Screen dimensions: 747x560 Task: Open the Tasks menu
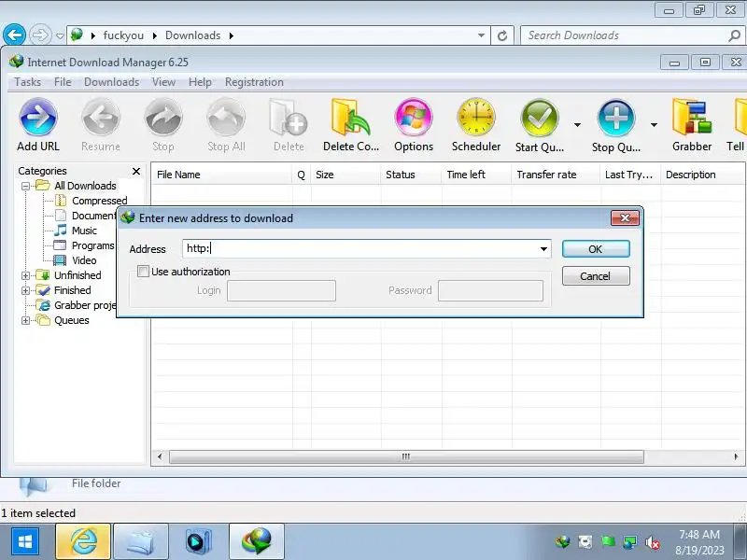[x=28, y=82]
